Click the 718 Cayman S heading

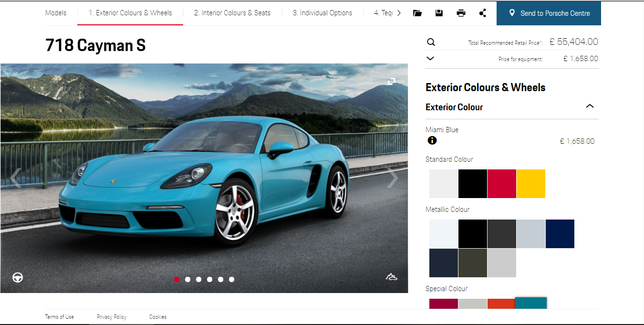(x=95, y=45)
